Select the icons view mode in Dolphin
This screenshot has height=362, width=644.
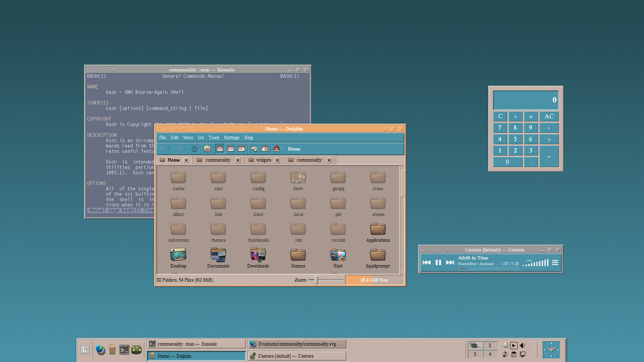[220, 148]
